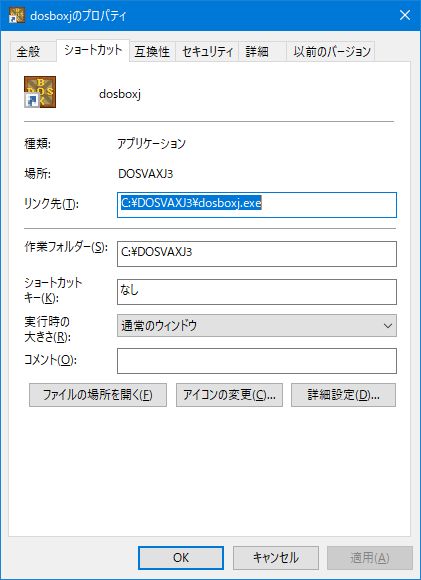Expand the 通常のウィンドウ dropdown
421x580 pixels.
point(257,326)
